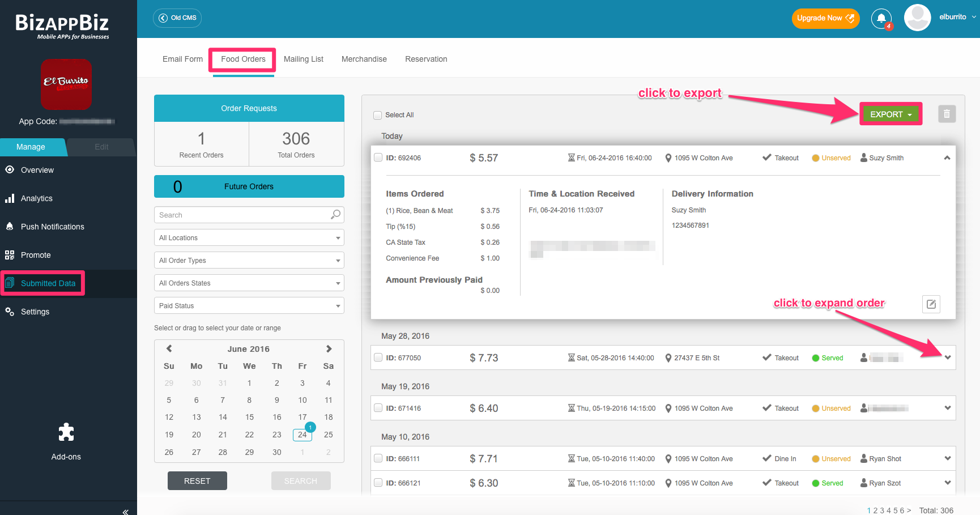The image size is (980, 515).
Task: Open the Reservation tab
Action: pyautogui.click(x=426, y=59)
